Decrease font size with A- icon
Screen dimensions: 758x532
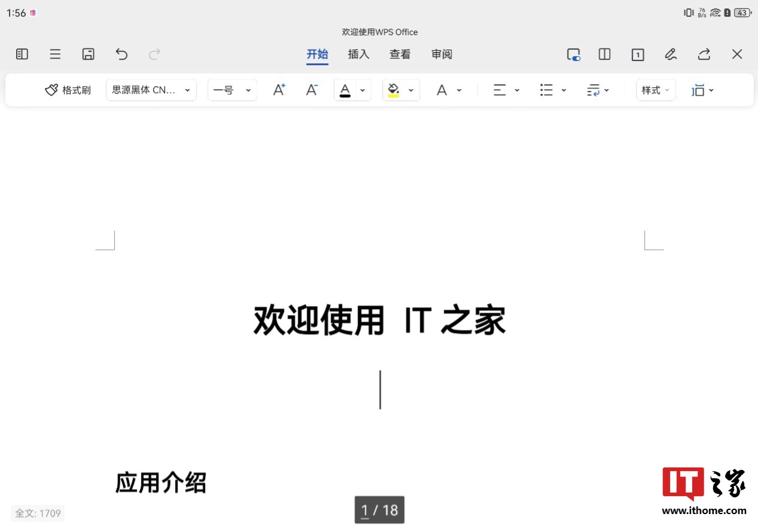(x=311, y=90)
